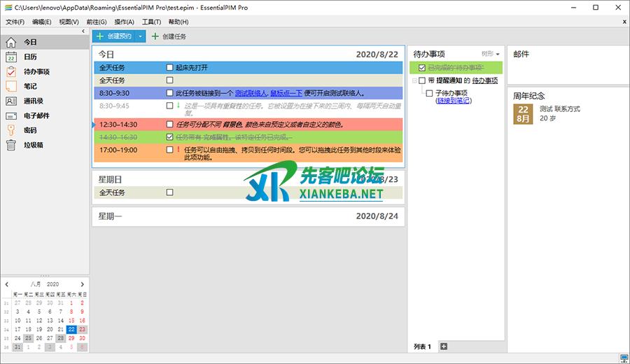The image size is (630, 364).
Task: Collapse the 带提醒通知的待办事项 tree node
Action: click(414, 81)
